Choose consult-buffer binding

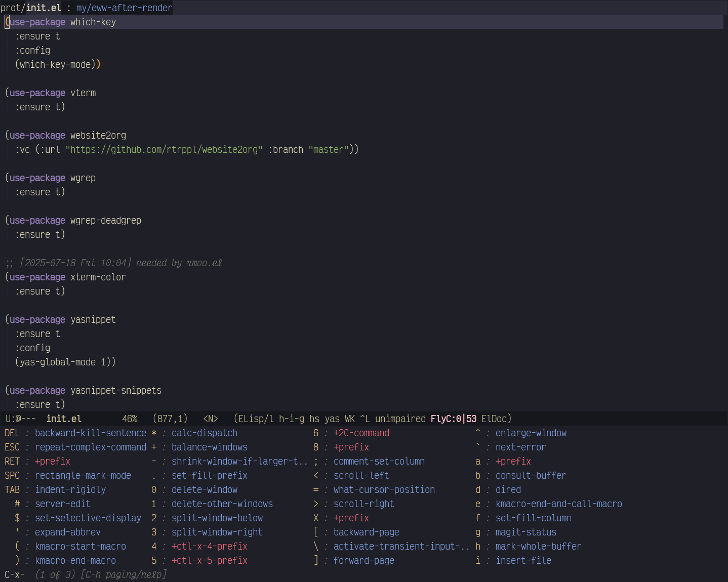pyautogui.click(x=531, y=475)
